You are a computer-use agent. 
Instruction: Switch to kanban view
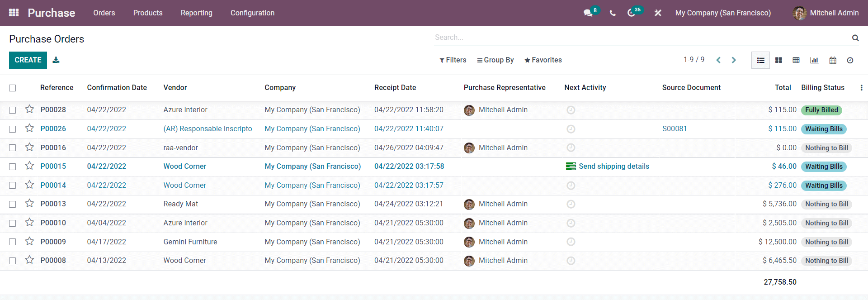click(778, 60)
